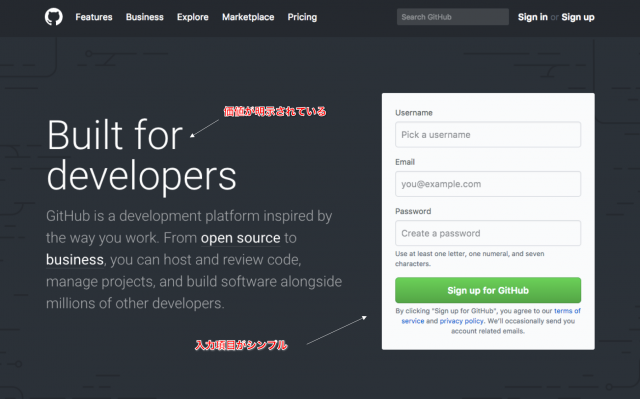
Task: Focus the Search GitHub field
Action: point(453,17)
